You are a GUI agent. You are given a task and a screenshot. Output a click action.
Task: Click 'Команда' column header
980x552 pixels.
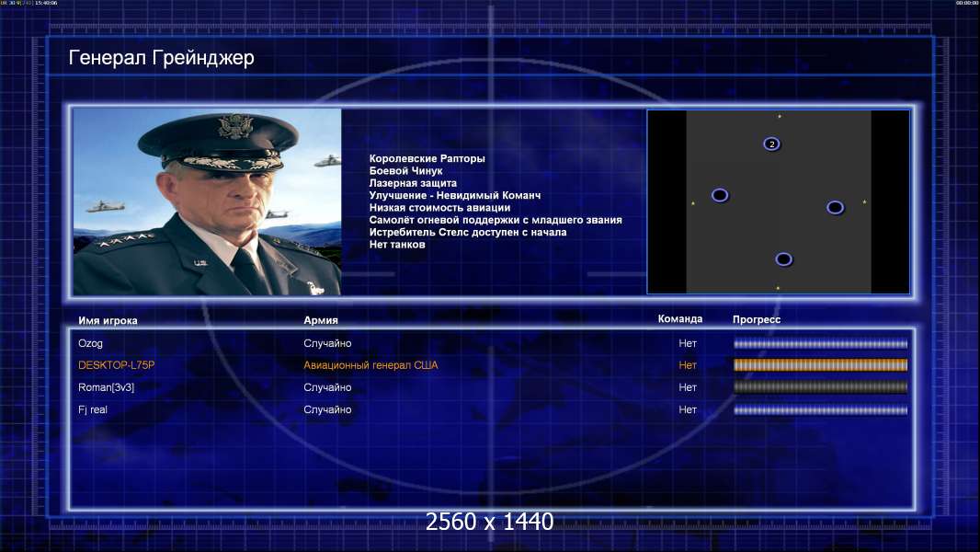coord(680,319)
